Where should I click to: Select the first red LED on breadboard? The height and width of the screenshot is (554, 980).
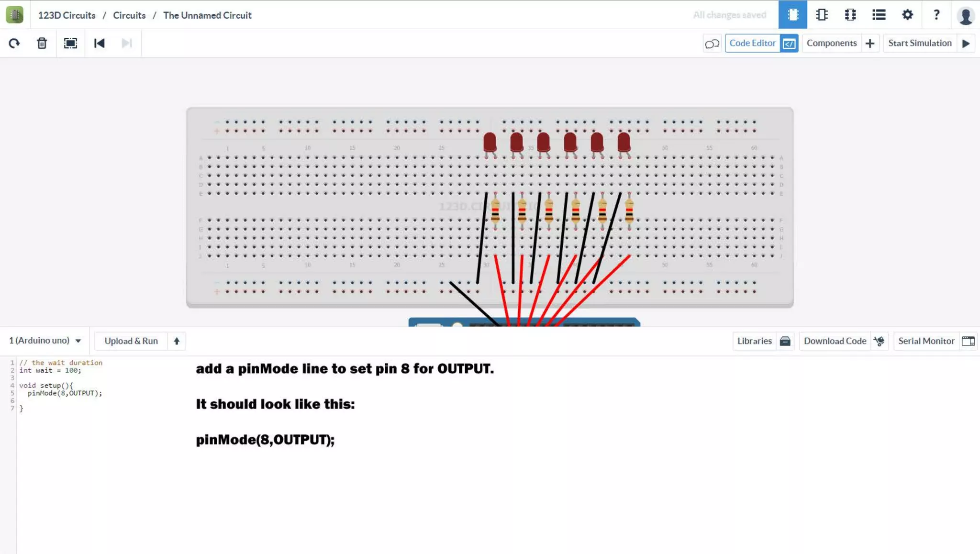click(x=490, y=143)
